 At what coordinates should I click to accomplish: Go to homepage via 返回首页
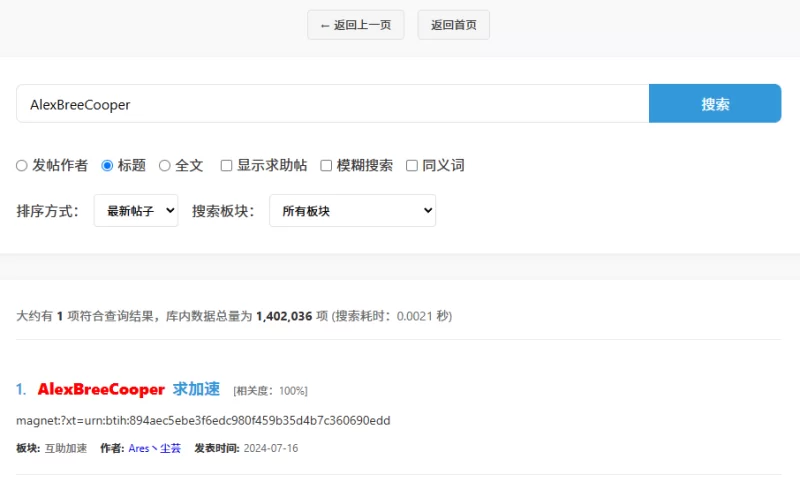click(453, 25)
